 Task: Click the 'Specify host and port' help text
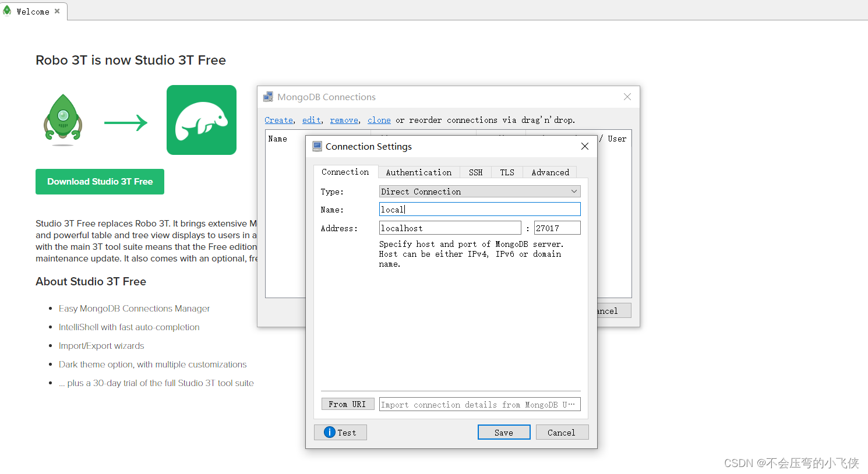(471, 254)
